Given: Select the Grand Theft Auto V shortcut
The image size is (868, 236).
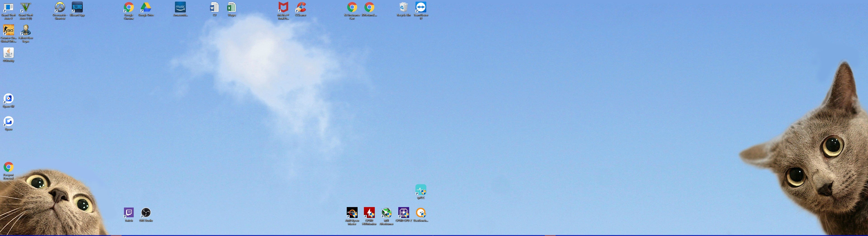Looking at the screenshot, I should [8, 11].
